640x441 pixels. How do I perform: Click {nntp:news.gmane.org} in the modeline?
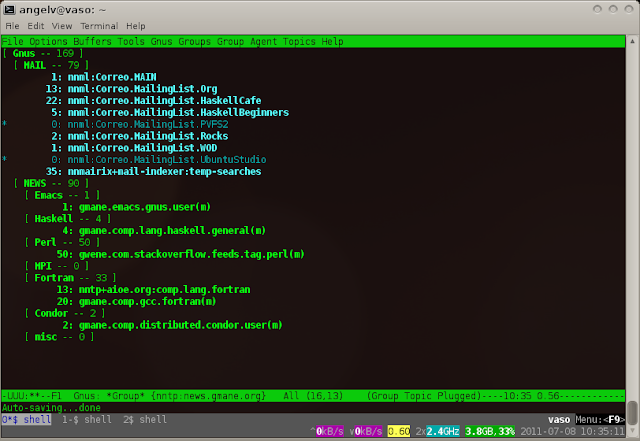pyautogui.click(x=208, y=396)
